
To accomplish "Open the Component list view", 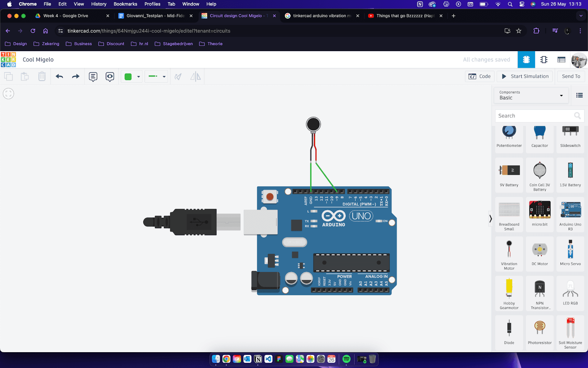I will pyautogui.click(x=561, y=60).
